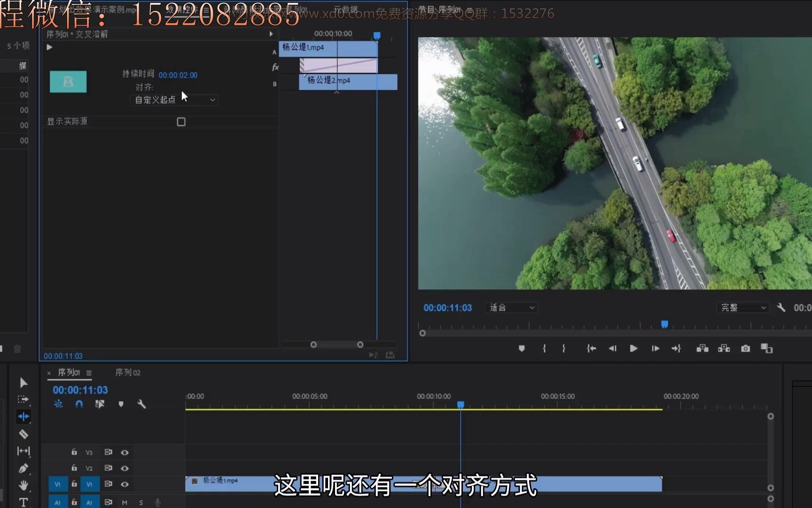Select the Pen tool
Viewport: 812px width, 508px height.
pyautogui.click(x=23, y=468)
